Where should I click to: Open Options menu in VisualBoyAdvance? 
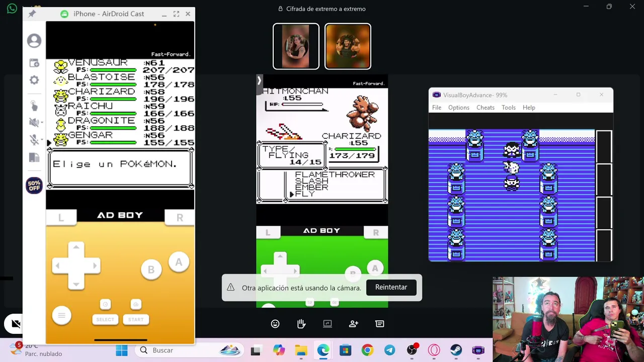[459, 108]
